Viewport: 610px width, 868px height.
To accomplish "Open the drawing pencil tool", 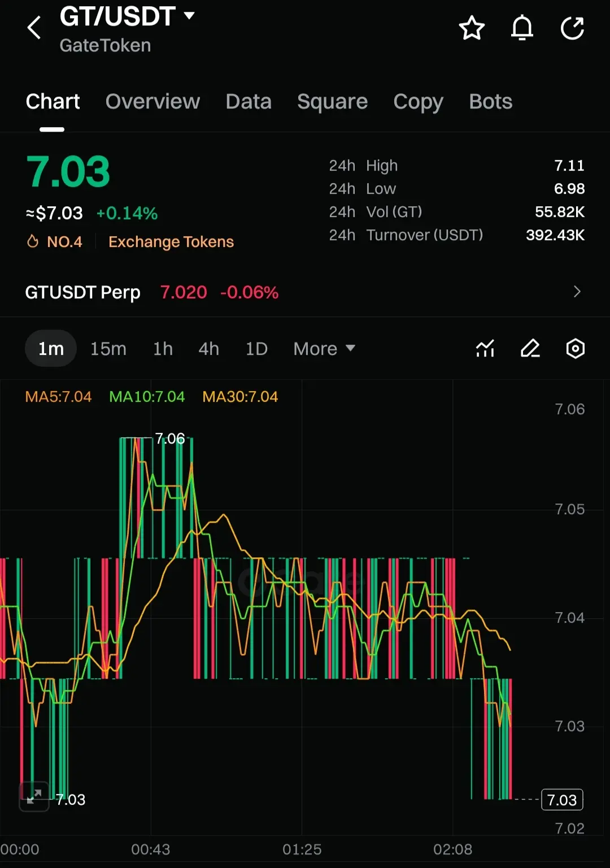I will (x=530, y=349).
